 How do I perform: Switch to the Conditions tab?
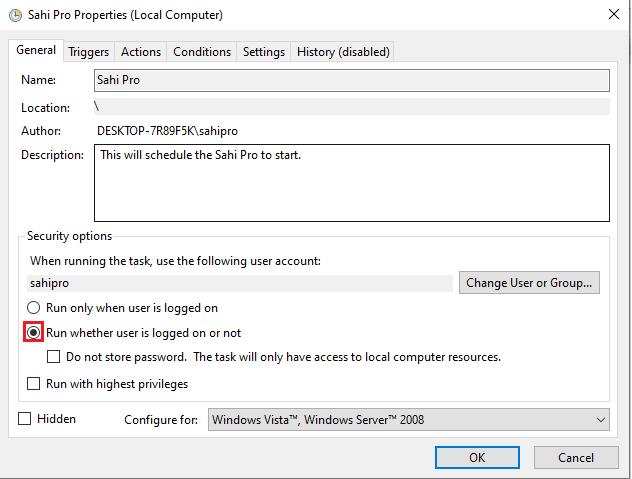coord(202,52)
